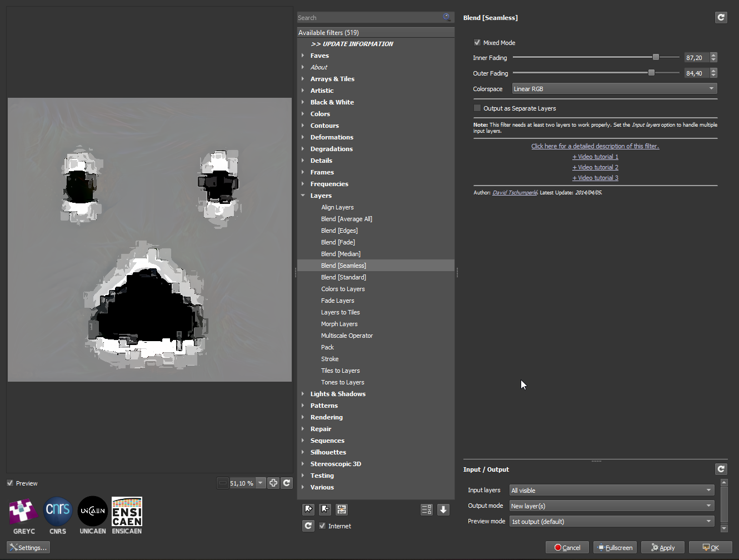The width and height of the screenshot is (739, 560).
Task: Expand the Lights & Shadows category
Action: pyautogui.click(x=303, y=394)
